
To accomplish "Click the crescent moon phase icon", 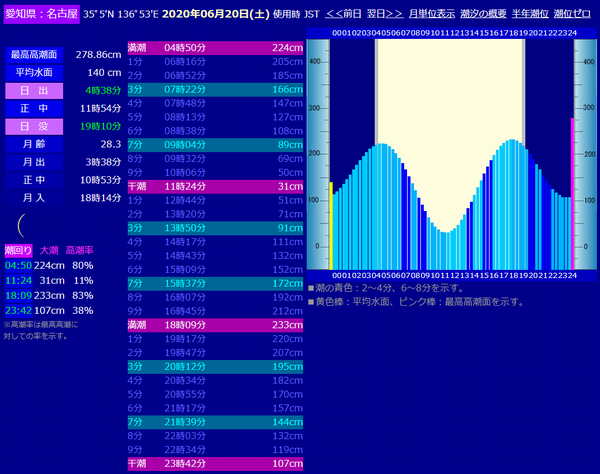I will pyautogui.click(x=20, y=225).
